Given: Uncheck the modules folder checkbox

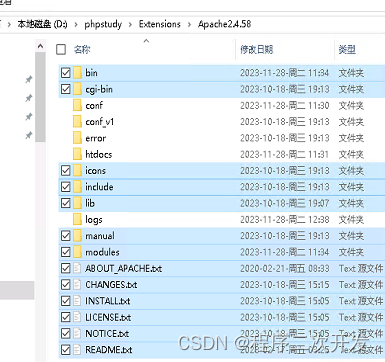Looking at the screenshot, I should pyautogui.click(x=66, y=252).
